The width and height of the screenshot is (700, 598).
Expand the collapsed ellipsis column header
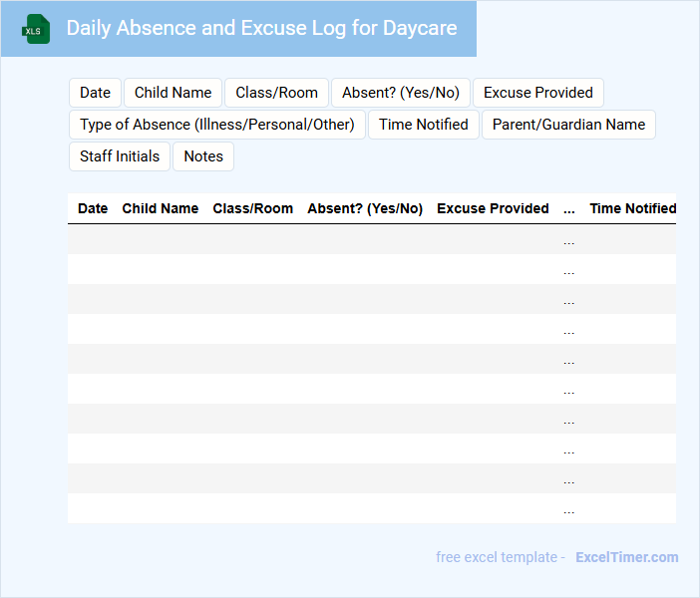568,208
